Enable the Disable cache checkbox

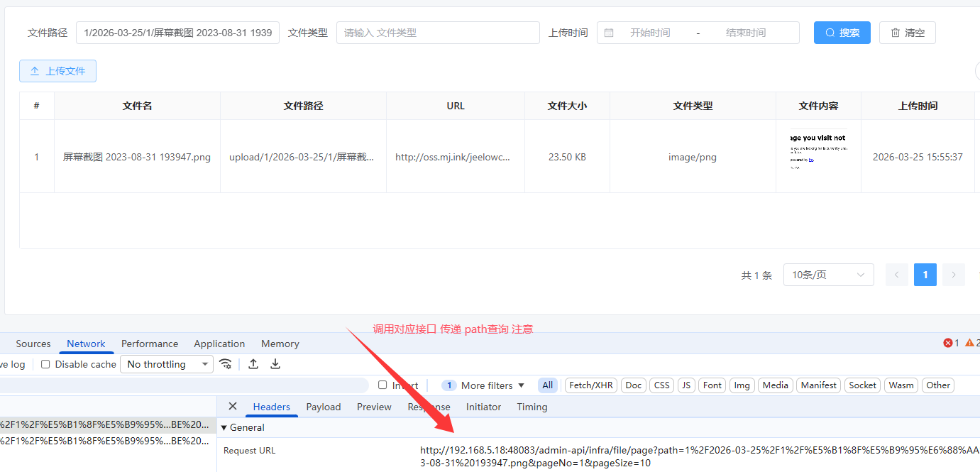point(45,364)
